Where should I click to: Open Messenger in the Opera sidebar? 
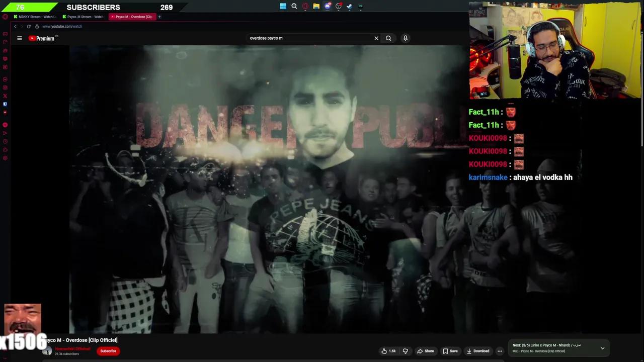click(x=5, y=79)
